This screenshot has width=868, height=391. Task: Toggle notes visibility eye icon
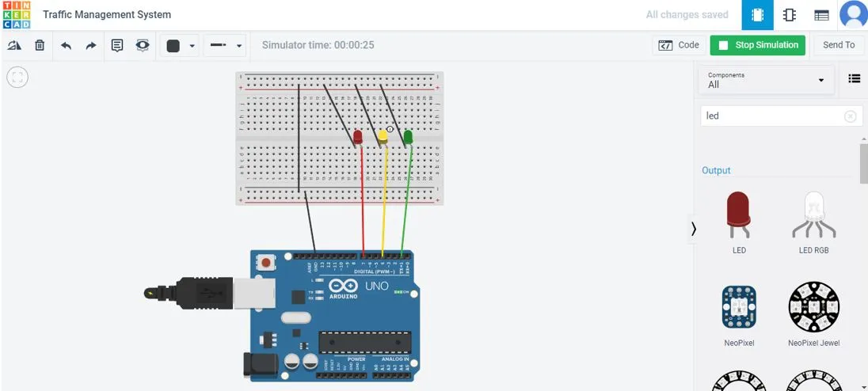click(x=143, y=45)
